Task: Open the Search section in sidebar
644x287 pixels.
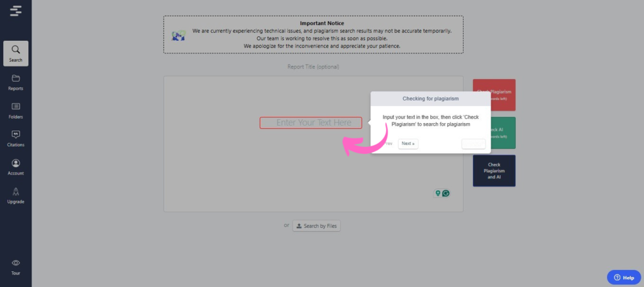Action: [x=16, y=53]
